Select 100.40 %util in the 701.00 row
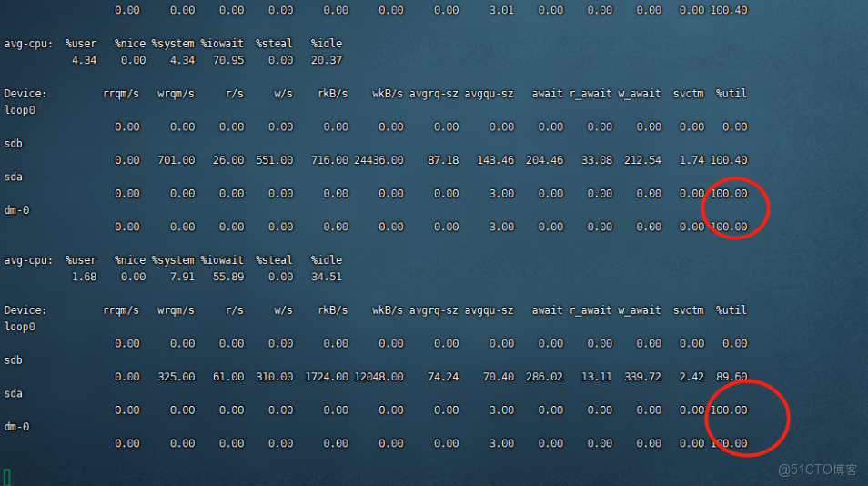 [x=729, y=160]
